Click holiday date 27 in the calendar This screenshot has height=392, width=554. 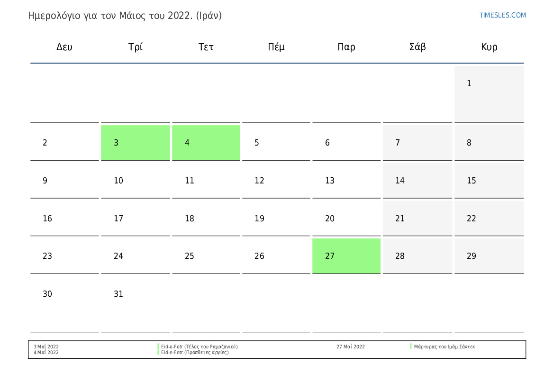tap(346, 256)
